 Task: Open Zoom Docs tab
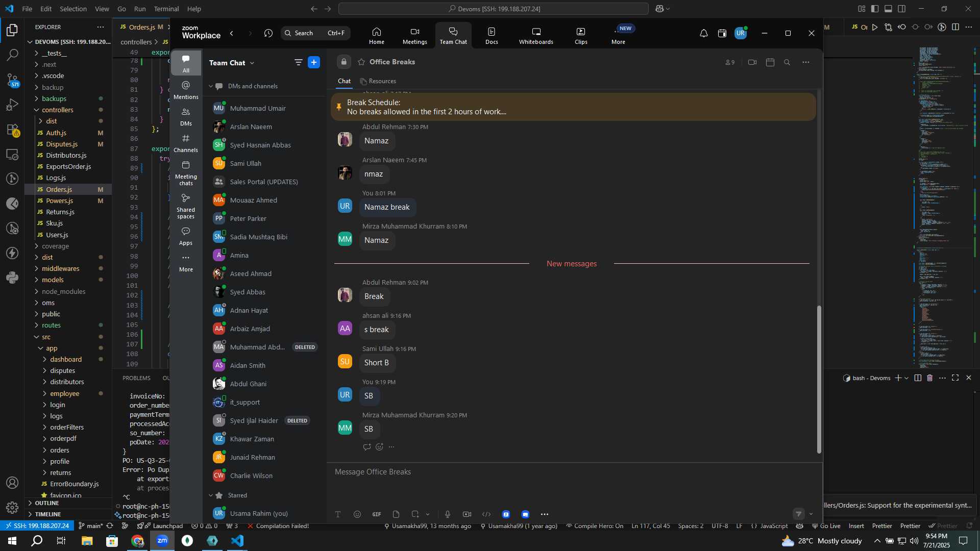click(x=492, y=36)
